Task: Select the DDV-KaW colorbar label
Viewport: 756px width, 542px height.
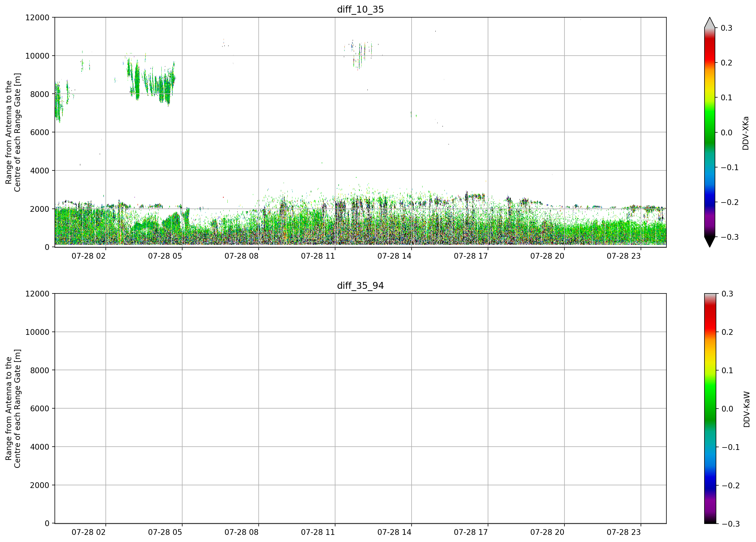Action: coord(746,409)
